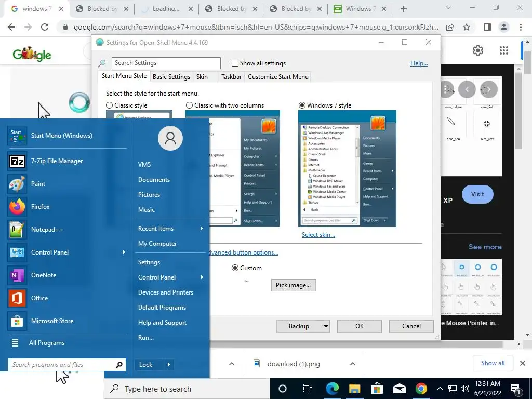Open Mail app from the taskbar
Screen dimensions: 532x399
tap(400, 389)
